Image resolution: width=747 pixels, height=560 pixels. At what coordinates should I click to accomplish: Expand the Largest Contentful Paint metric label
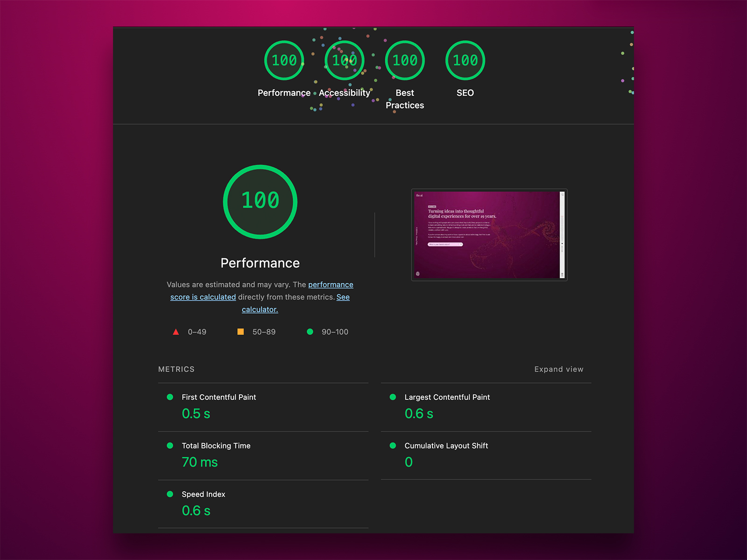pyautogui.click(x=447, y=397)
